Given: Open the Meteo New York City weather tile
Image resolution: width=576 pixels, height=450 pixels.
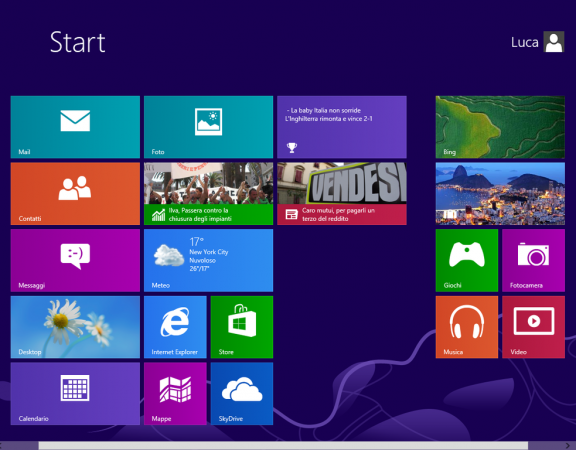Looking at the screenshot, I should [208, 260].
